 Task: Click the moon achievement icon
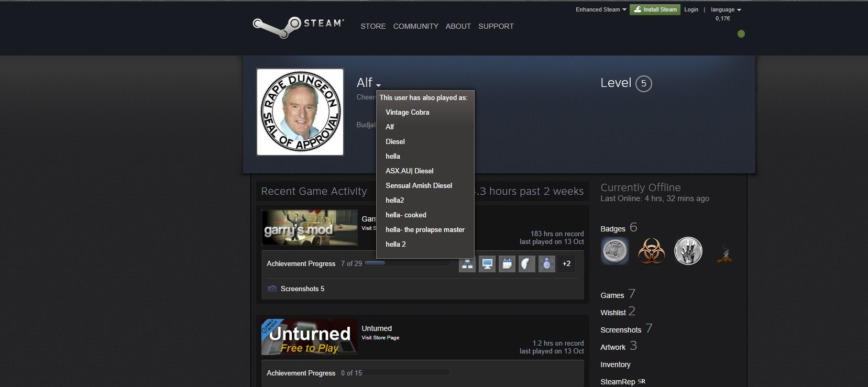pos(527,264)
